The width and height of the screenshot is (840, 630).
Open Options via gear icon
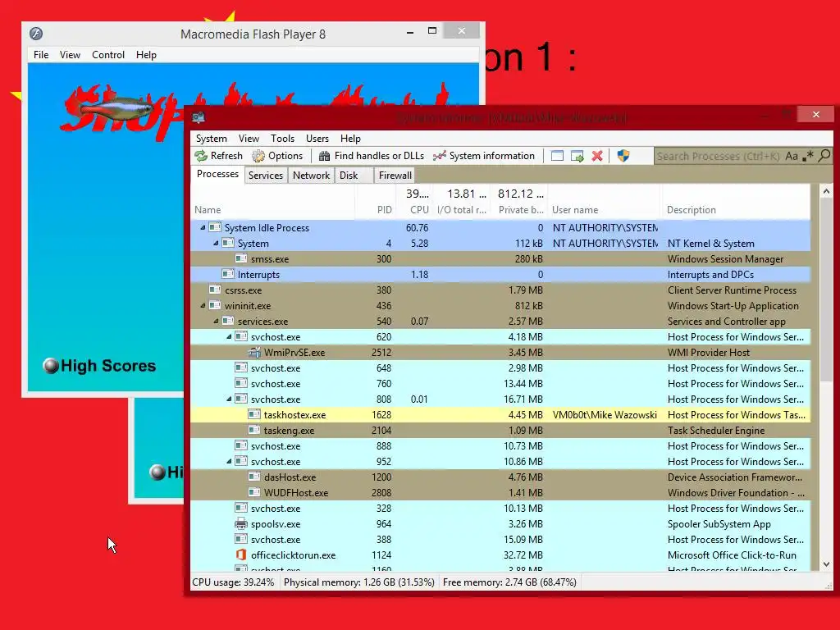pyautogui.click(x=258, y=156)
